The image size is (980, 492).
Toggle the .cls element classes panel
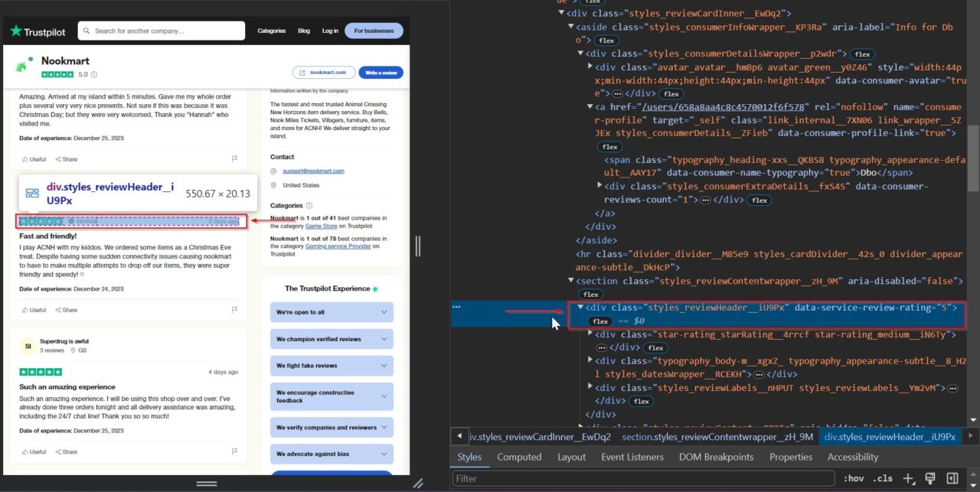click(x=882, y=478)
